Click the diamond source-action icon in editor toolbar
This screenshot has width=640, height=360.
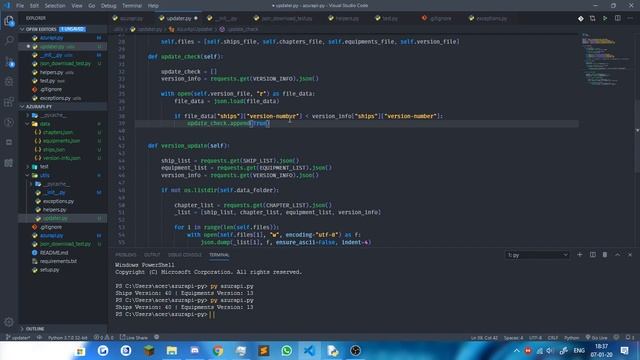580,18
